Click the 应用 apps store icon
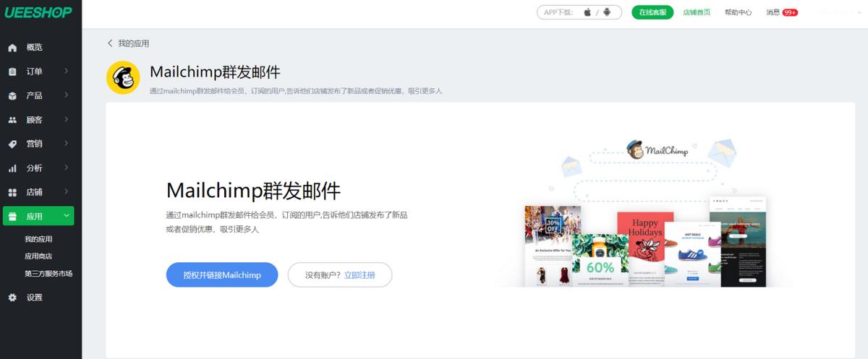Viewport: 868px width, 359px height. (x=12, y=216)
